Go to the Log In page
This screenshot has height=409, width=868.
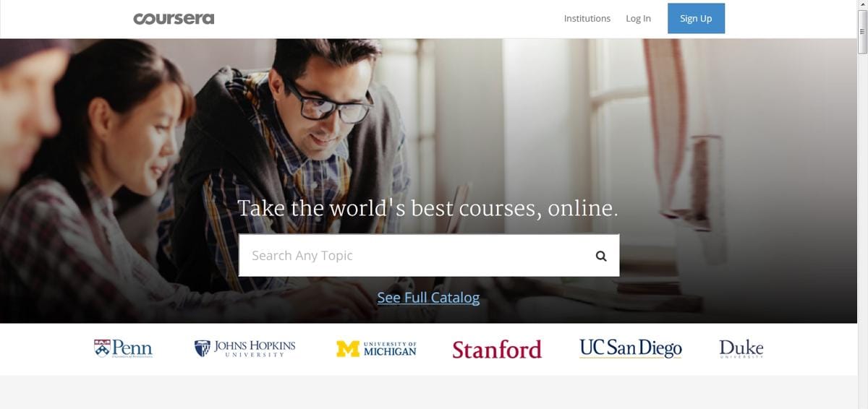tap(638, 19)
